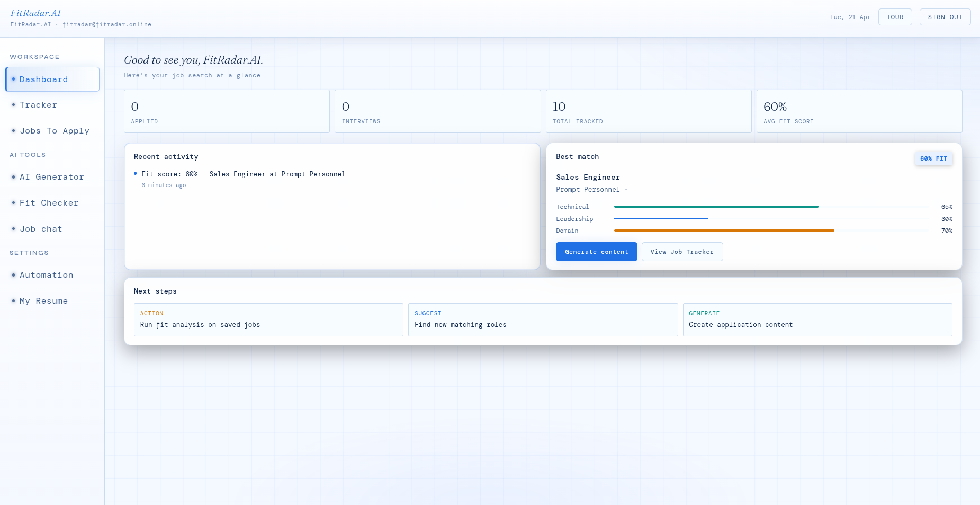This screenshot has width=980, height=505.
Task: Go to Tracker in the sidebar
Action: point(52,105)
